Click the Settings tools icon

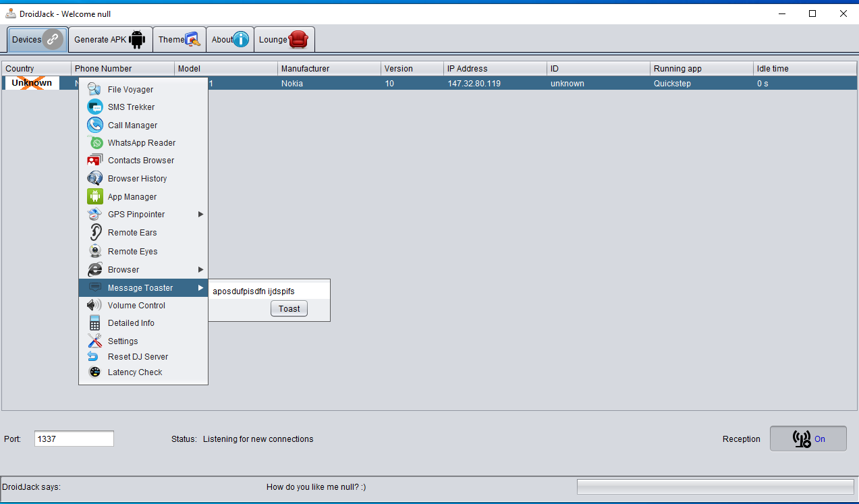tap(94, 341)
